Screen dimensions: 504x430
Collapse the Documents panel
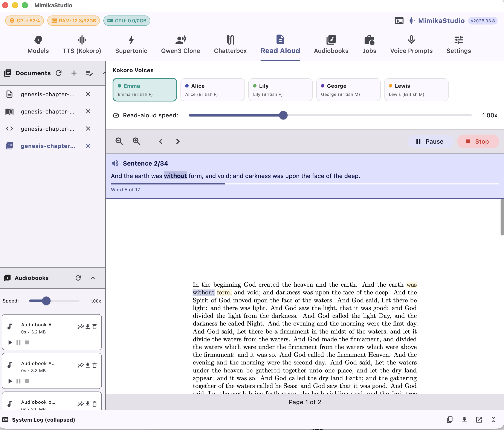[x=104, y=73]
